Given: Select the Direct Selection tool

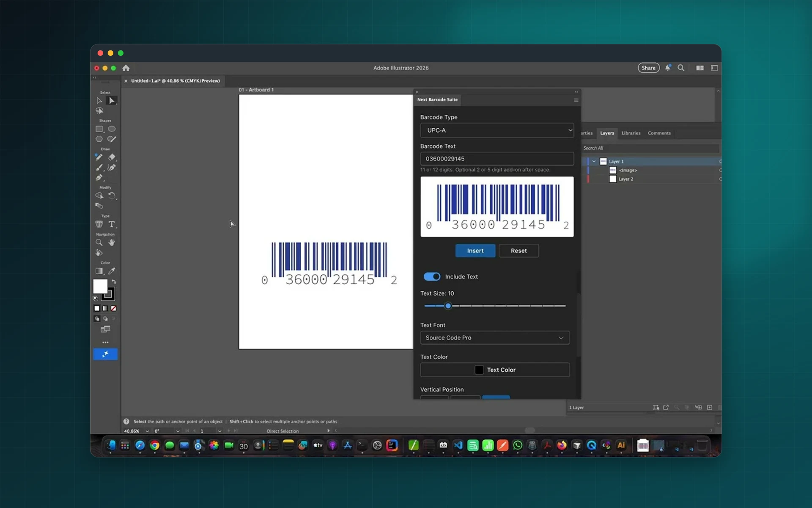Looking at the screenshot, I should [x=112, y=101].
